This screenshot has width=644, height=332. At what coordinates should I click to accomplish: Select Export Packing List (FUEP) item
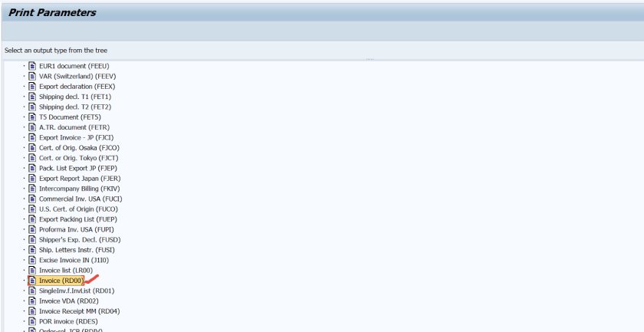point(78,219)
